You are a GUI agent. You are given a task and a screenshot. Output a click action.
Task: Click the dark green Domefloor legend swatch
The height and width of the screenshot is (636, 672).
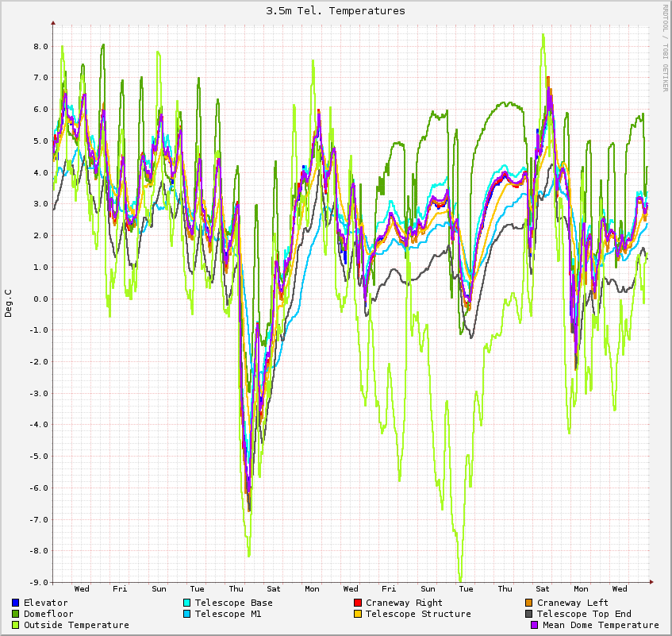point(16,614)
